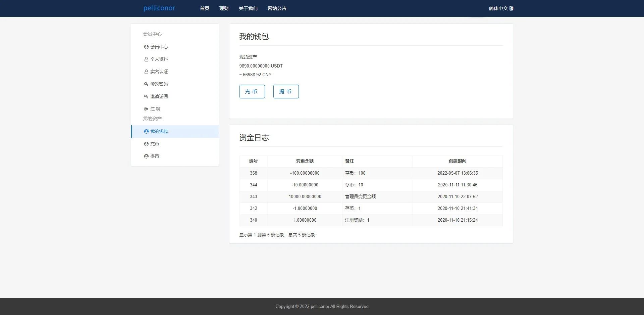This screenshot has height=315, width=644.
Task: Open the 实名认证 verification page
Action: click(x=160, y=72)
